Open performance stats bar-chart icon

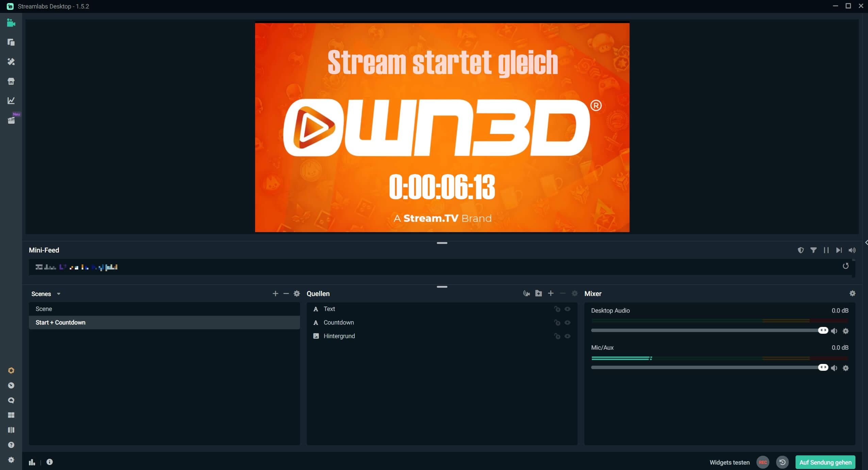coord(32,462)
